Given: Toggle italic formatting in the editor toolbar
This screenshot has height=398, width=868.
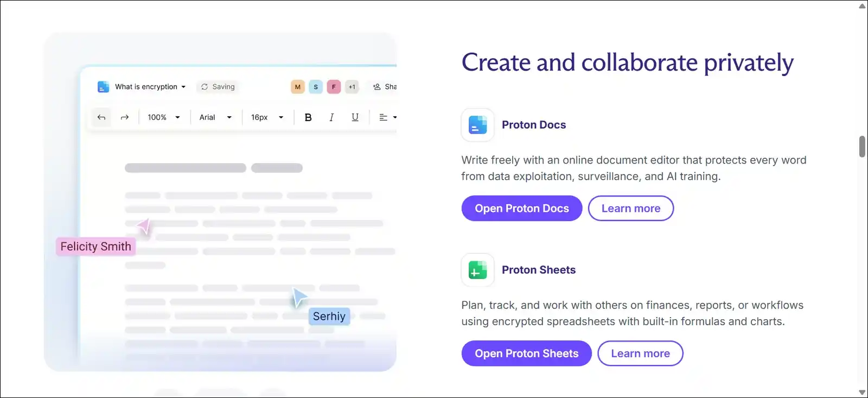Looking at the screenshot, I should [331, 117].
